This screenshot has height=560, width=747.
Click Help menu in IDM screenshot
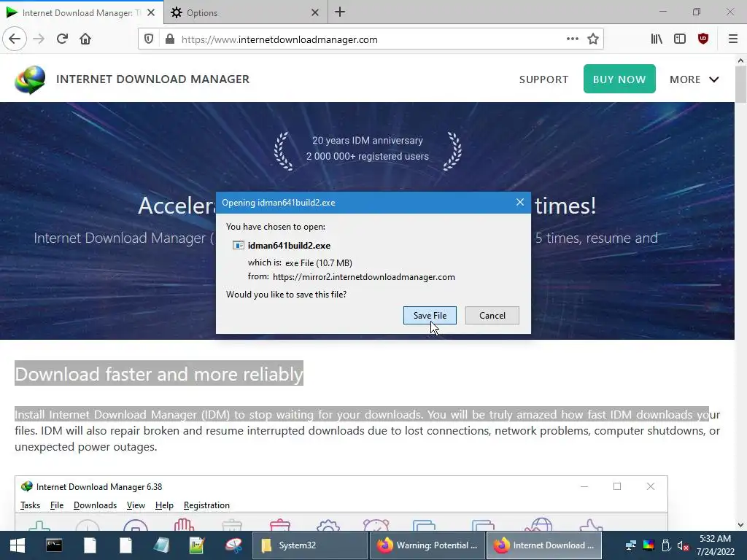coord(164,505)
